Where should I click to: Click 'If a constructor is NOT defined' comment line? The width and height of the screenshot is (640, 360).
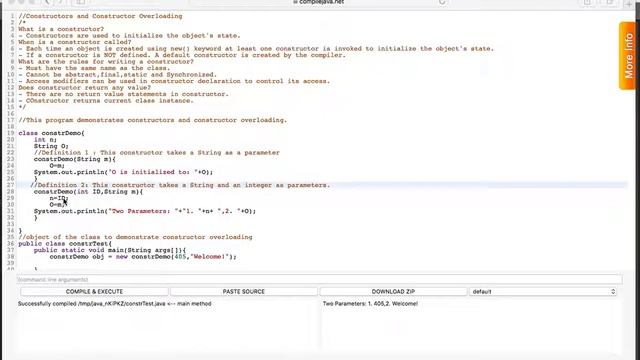click(182, 55)
